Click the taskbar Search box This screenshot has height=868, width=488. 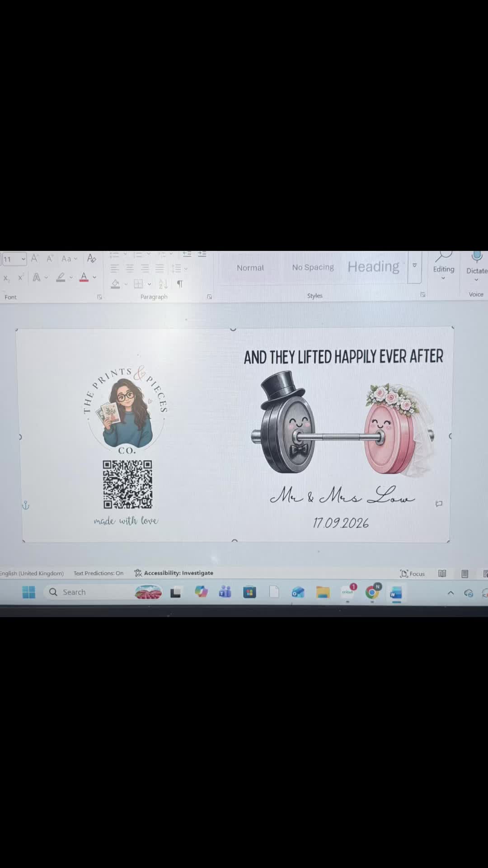coord(104,592)
